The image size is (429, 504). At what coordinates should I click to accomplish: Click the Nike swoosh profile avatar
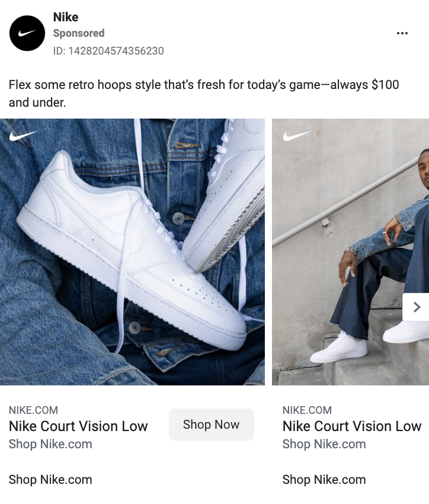(x=27, y=33)
